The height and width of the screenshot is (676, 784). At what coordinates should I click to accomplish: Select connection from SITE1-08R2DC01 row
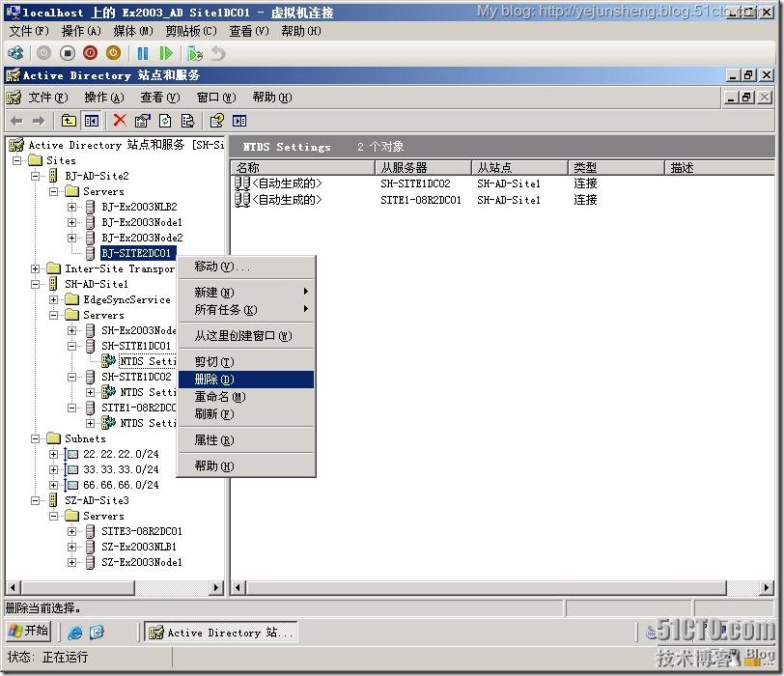coord(415,200)
